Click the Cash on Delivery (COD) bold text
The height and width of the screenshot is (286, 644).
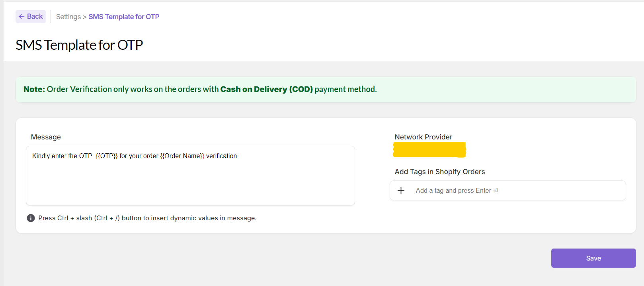click(266, 89)
